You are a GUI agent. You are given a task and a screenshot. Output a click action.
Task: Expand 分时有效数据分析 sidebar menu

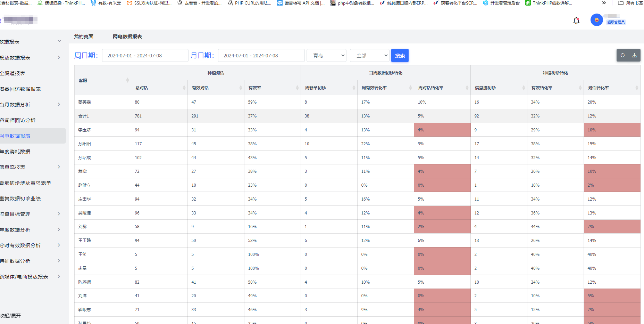pyautogui.click(x=59, y=245)
